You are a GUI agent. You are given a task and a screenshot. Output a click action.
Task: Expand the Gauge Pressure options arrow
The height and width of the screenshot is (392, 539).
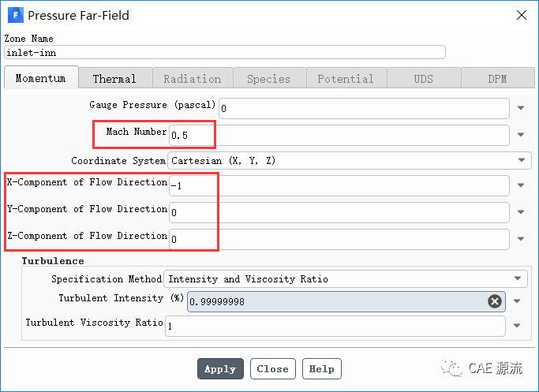[x=520, y=109]
